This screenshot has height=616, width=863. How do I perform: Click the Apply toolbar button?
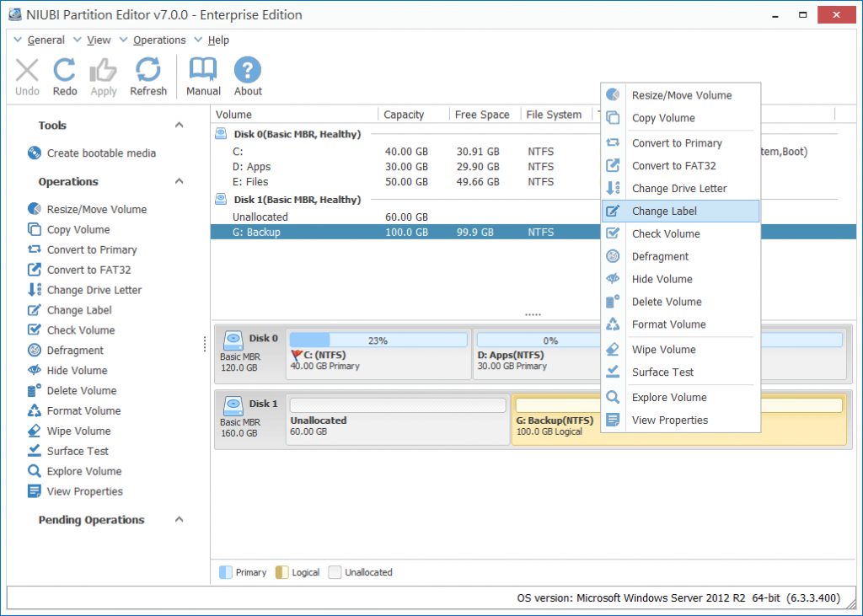pyautogui.click(x=103, y=76)
